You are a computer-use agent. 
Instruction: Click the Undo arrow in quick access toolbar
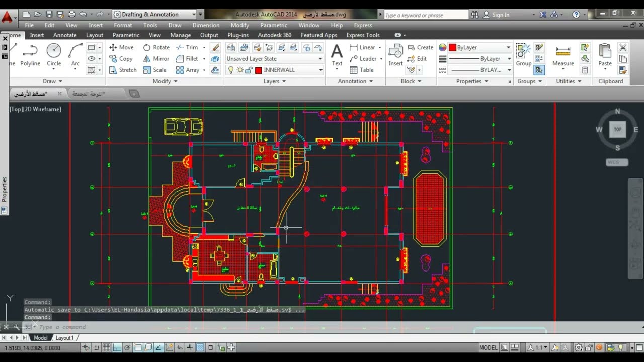tap(83, 14)
